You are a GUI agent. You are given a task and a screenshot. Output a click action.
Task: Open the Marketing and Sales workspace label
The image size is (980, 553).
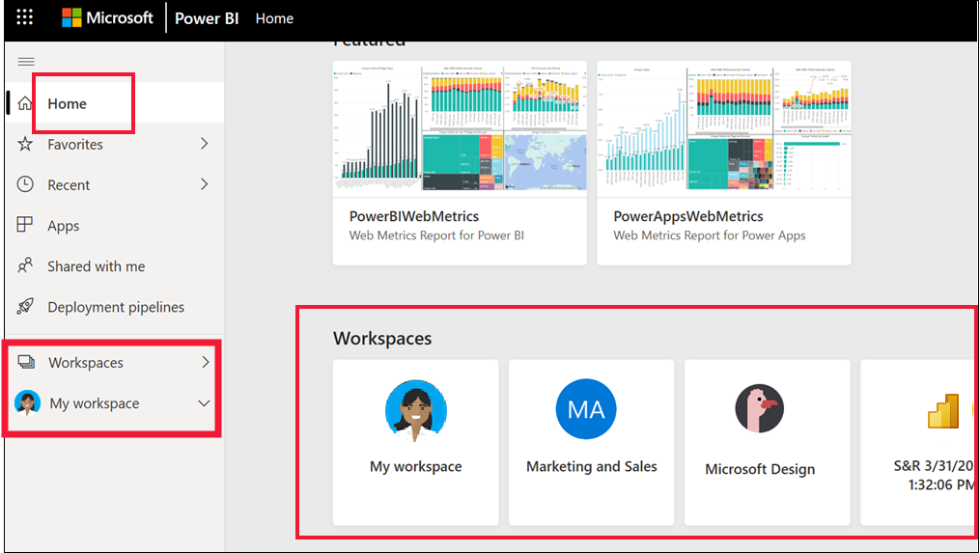[x=591, y=466]
